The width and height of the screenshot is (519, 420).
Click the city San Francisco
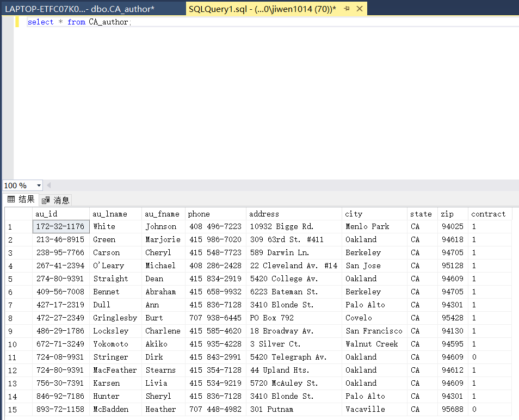point(374,331)
